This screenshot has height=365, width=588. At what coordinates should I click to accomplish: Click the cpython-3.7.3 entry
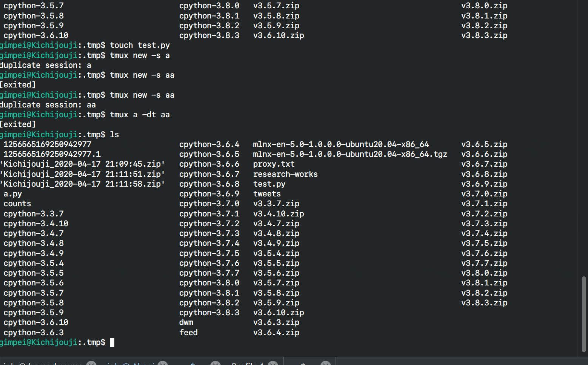209,233
